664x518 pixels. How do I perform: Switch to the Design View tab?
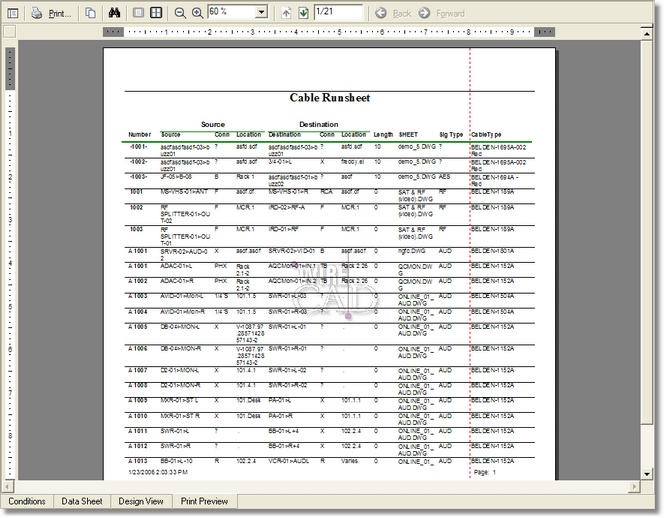click(x=141, y=501)
